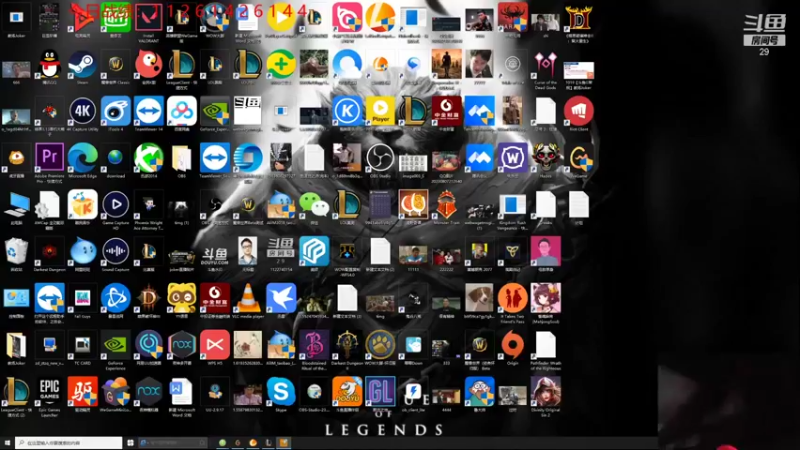
Task: Launch Fall Guys from the desktop
Action: 83,298
